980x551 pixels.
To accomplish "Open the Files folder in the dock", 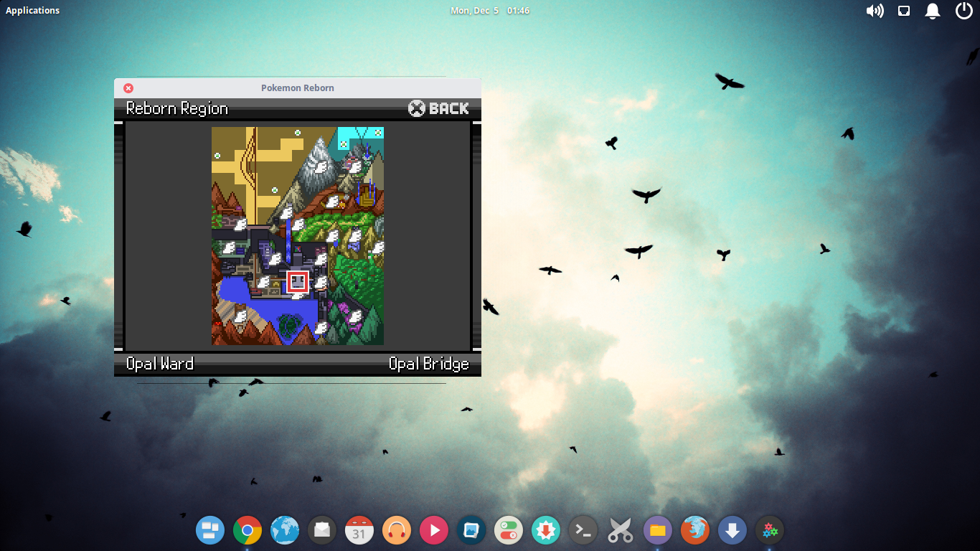I will coord(658,531).
